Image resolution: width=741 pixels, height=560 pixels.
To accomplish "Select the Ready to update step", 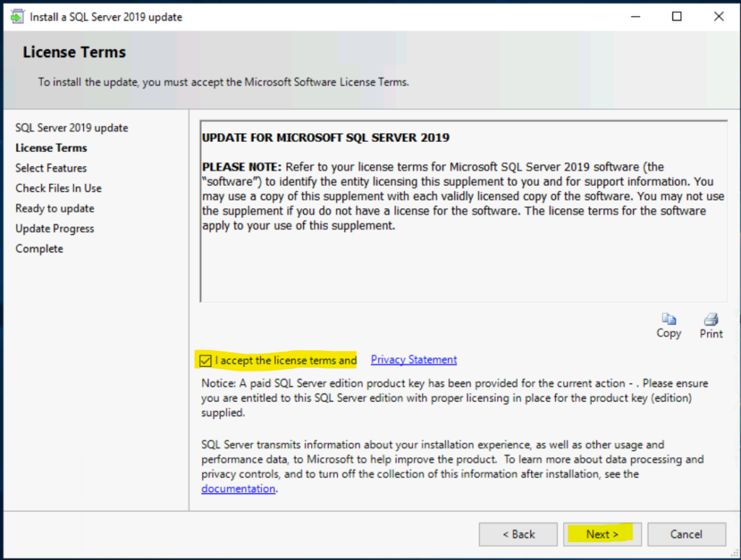I will point(55,208).
